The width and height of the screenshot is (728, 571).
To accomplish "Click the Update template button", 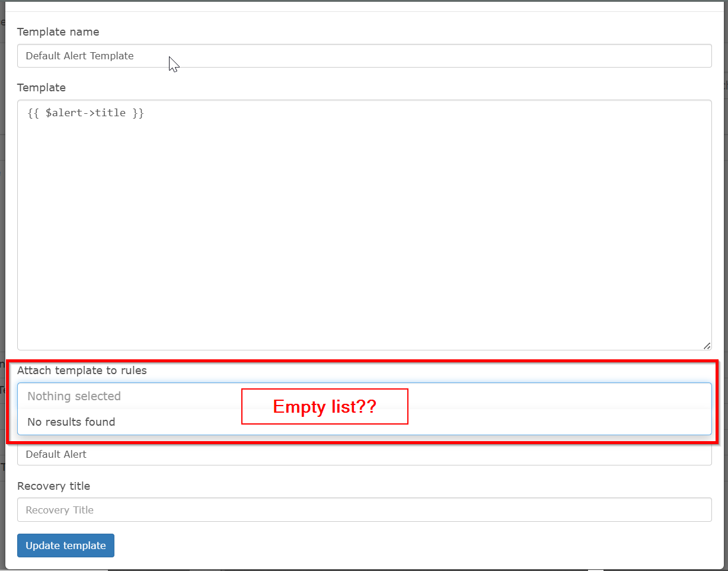I will [x=66, y=546].
